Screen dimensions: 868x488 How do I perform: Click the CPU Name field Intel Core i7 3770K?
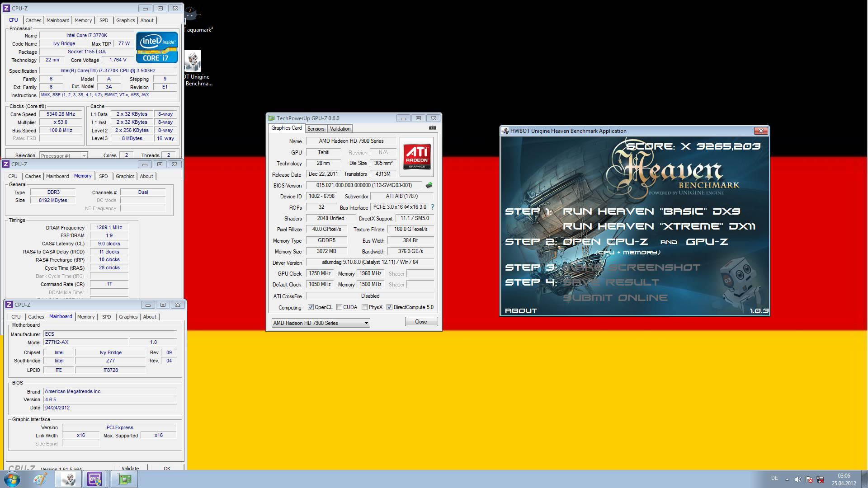point(87,35)
